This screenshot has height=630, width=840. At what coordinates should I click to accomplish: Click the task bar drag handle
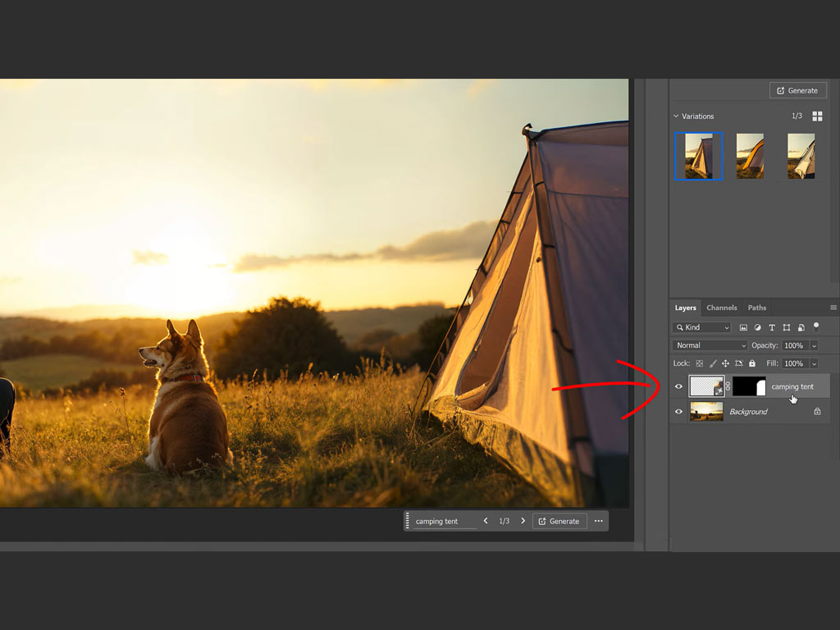(x=407, y=521)
